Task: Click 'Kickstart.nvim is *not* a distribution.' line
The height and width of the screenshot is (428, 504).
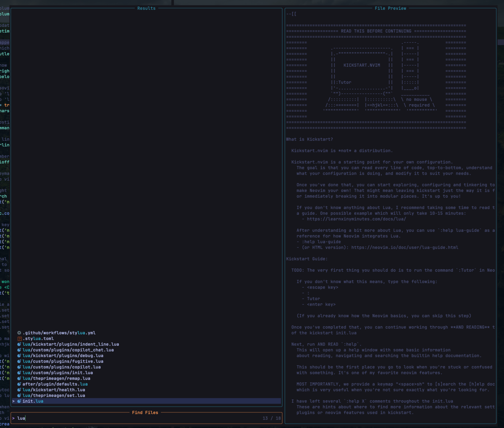Action: click(x=342, y=151)
